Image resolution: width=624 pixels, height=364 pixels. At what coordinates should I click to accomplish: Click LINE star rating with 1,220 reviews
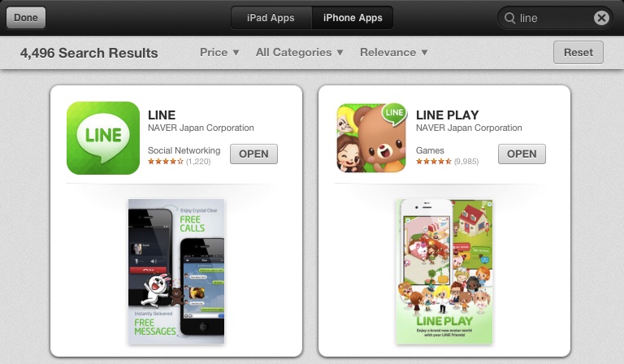pyautogui.click(x=179, y=162)
